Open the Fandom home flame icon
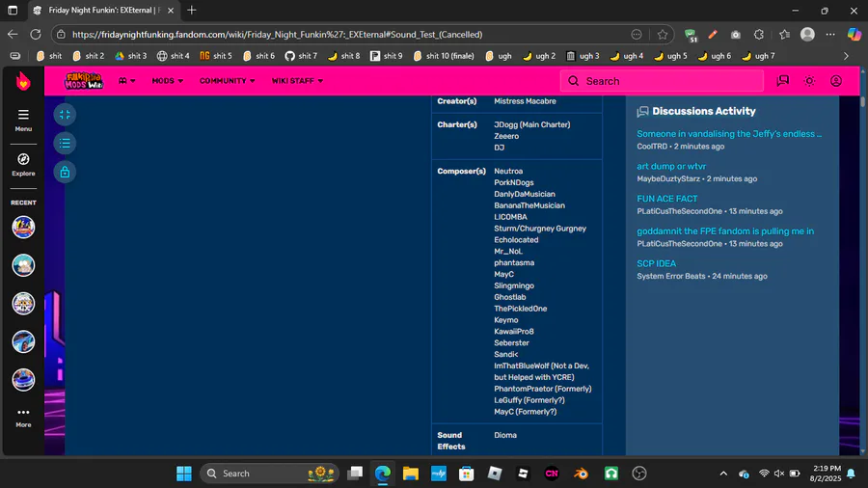The height and width of the screenshot is (488, 868). point(23,81)
